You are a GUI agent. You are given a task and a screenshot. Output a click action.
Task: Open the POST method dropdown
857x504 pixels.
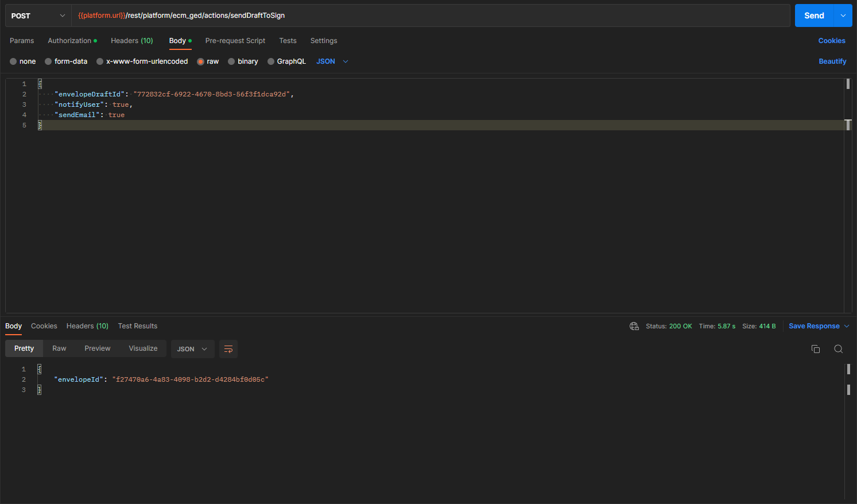(x=38, y=15)
